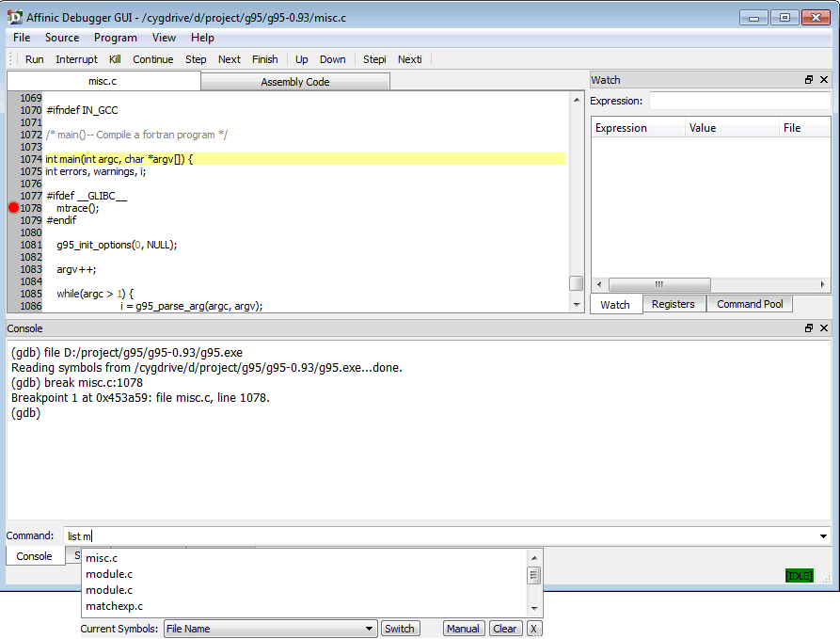Switch to the Assembly Code tab
The image size is (840, 639).
pyautogui.click(x=295, y=82)
